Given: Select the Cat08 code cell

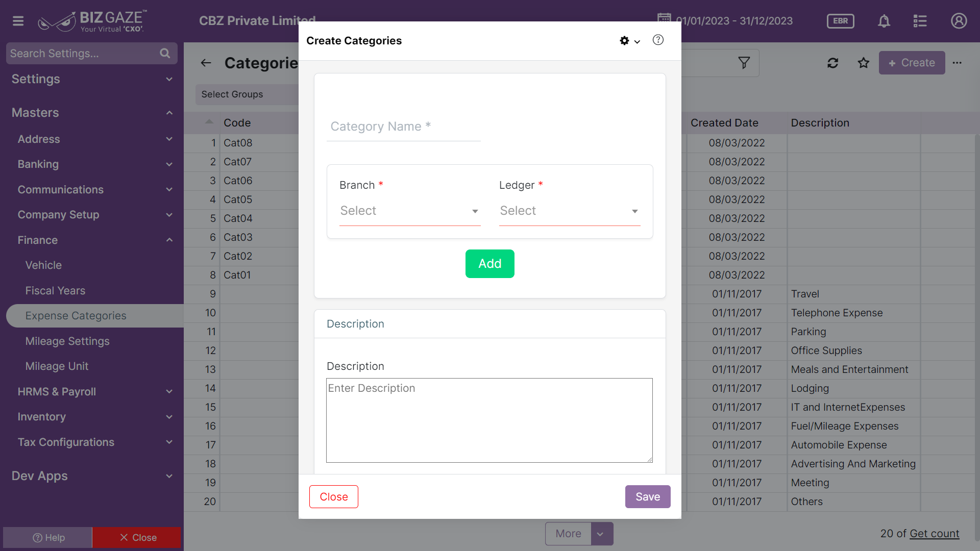Looking at the screenshot, I should 259,143.
